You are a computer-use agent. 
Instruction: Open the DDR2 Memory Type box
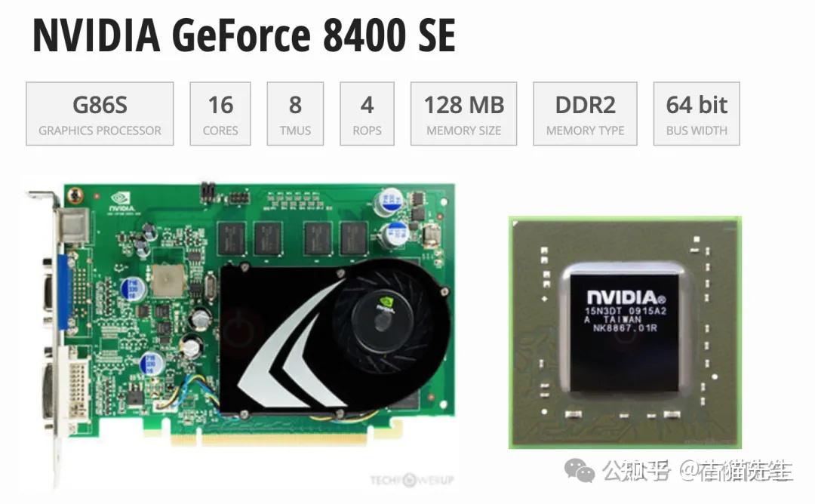(x=586, y=114)
